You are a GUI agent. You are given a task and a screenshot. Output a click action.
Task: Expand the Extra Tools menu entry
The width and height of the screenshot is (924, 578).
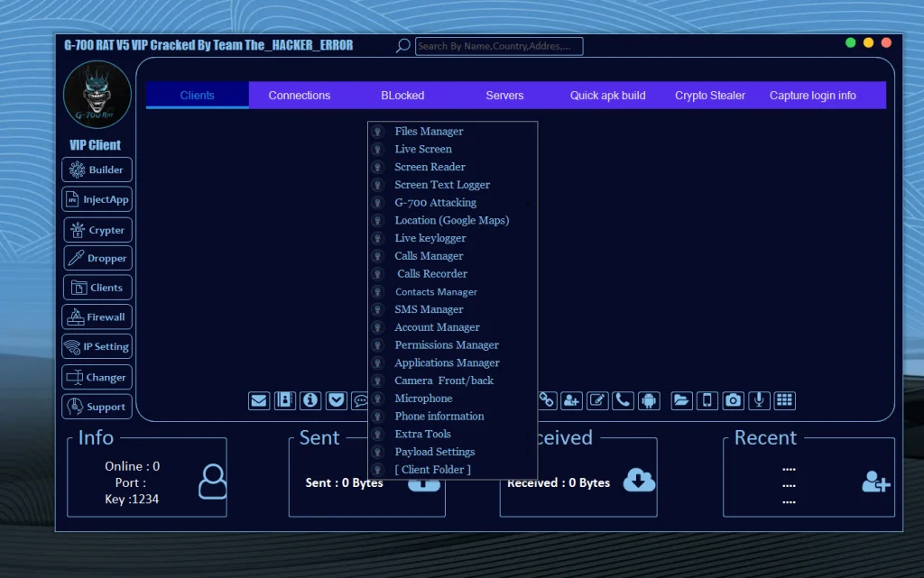click(x=424, y=434)
